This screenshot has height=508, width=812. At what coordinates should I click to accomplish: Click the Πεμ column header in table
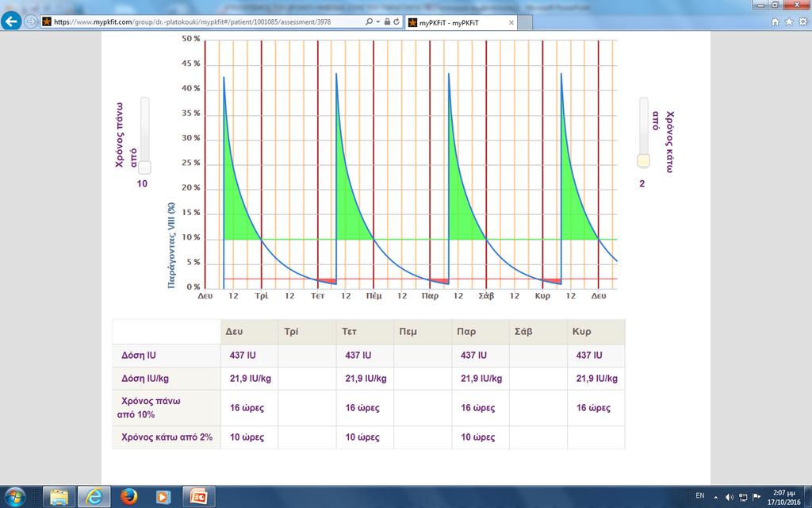click(x=423, y=332)
